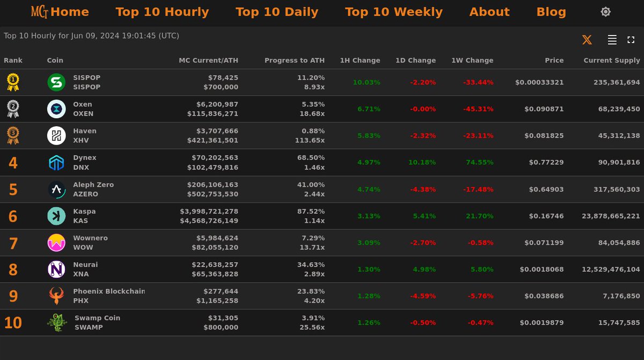The image size is (644, 360).
Task: Open the Top 10 Weekly page
Action: click(394, 12)
